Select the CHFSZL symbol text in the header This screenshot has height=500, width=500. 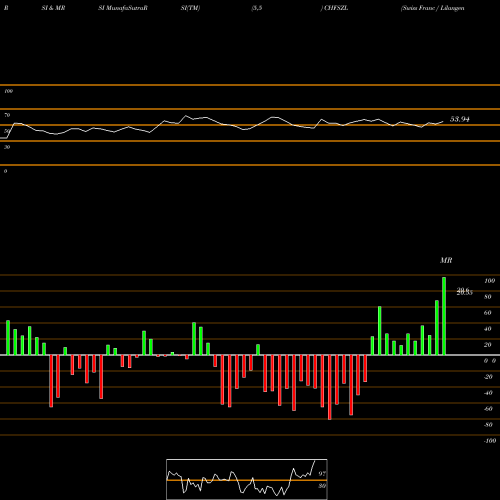pyautogui.click(x=336, y=8)
